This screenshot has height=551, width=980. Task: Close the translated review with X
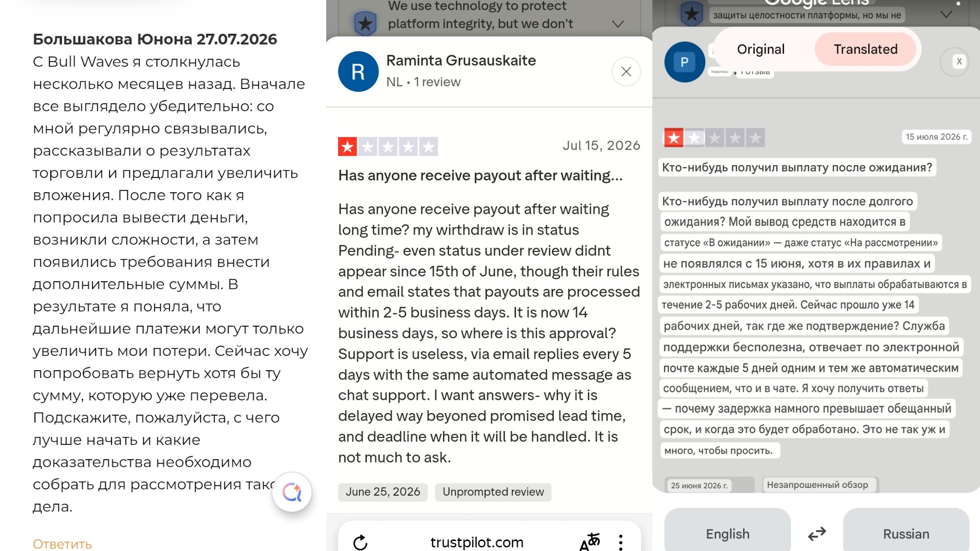959,62
